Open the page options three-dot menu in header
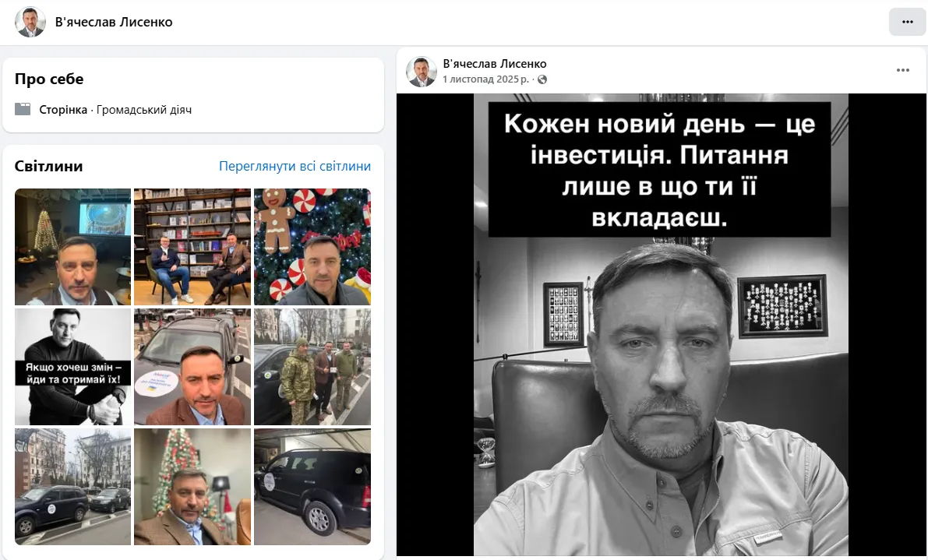The width and height of the screenshot is (928, 560). pyautogui.click(x=907, y=22)
